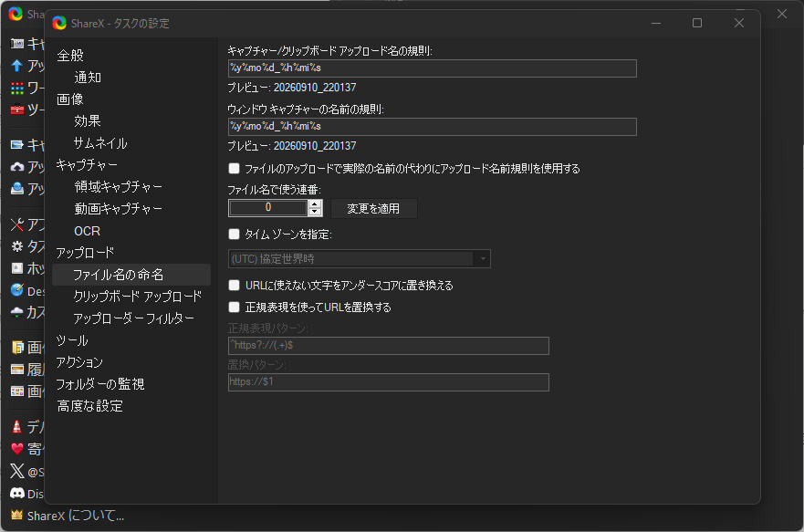Click the X (Twitter) icon in main window
The image size is (804, 532).
pos(17,471)
